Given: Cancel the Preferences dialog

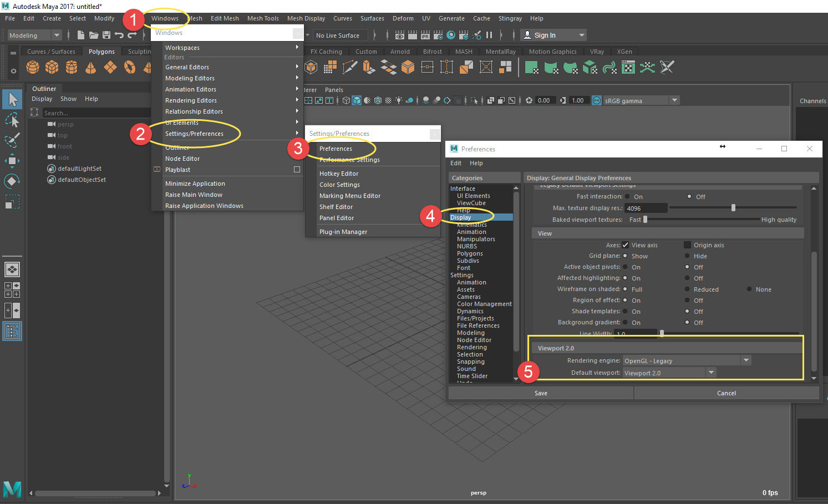Looking at the screenshot, I should coord(725,393).
